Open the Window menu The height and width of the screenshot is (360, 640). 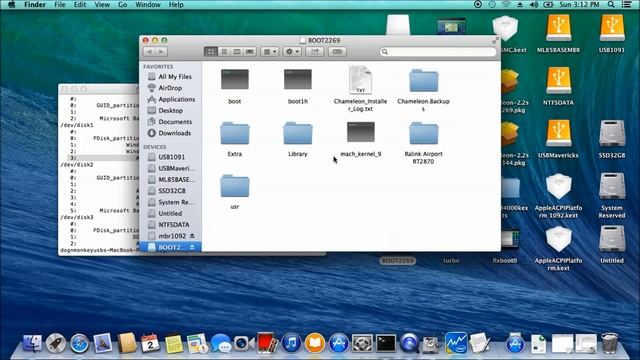(148, 4)
